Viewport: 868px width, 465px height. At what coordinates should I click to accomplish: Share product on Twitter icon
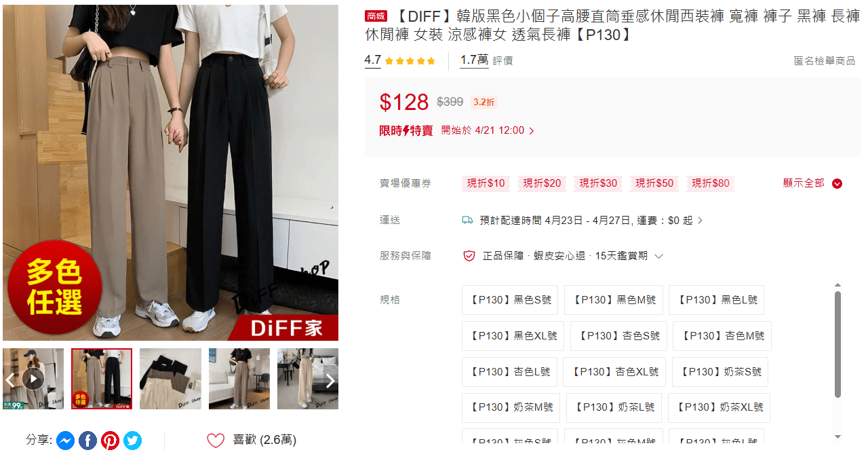click(132, 441)
